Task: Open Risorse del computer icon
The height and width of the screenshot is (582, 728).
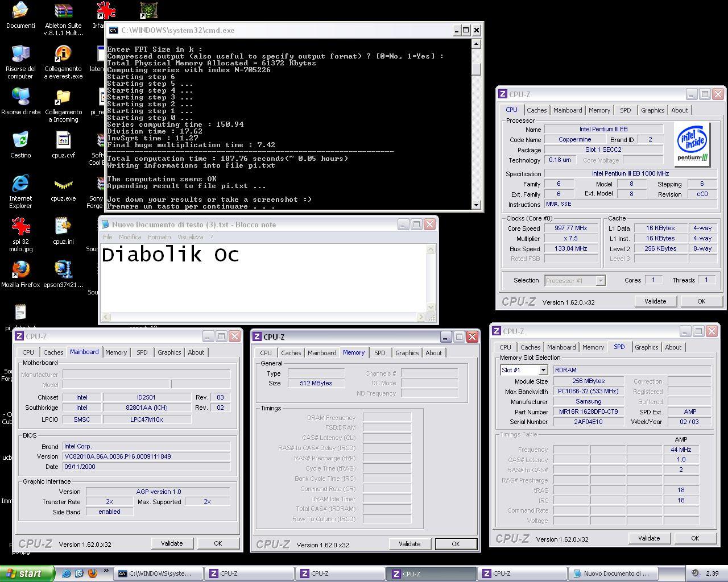Action: coord(20,62)
